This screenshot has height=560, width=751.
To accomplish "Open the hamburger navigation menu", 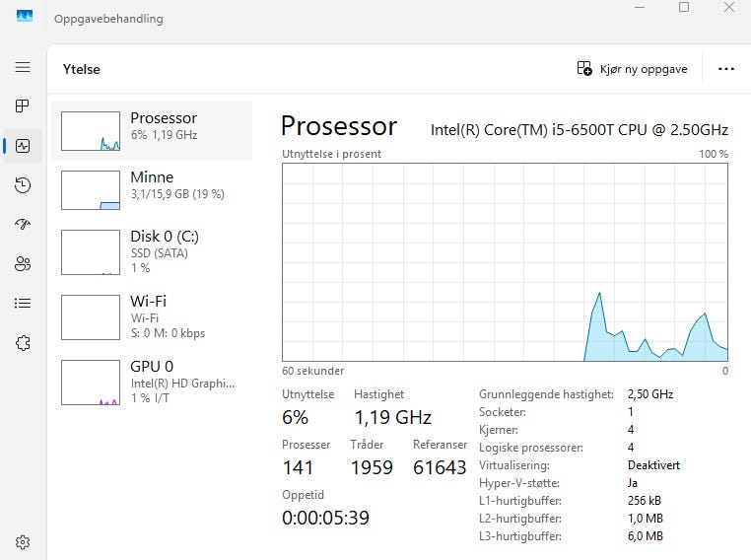I will tap(23, 67).
